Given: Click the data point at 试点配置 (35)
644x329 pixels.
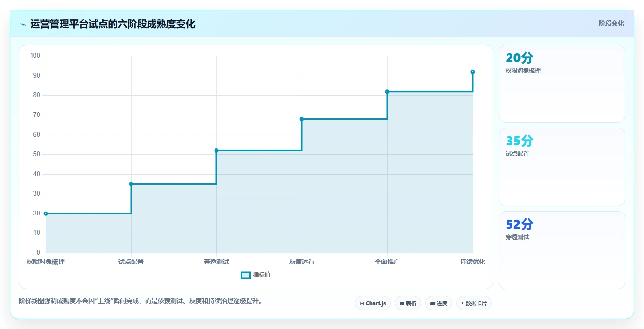Looking at the screenshot, I should coord(131,184).
